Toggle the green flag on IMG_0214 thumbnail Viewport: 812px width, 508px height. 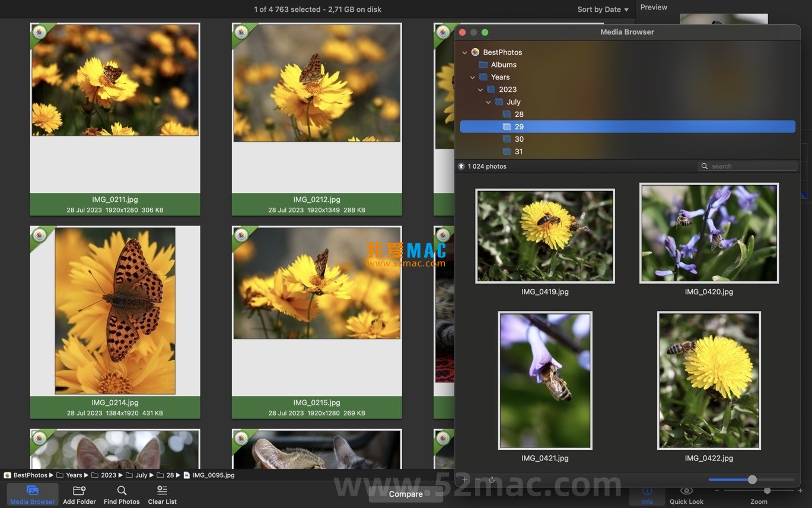click(x=39, y=235)
